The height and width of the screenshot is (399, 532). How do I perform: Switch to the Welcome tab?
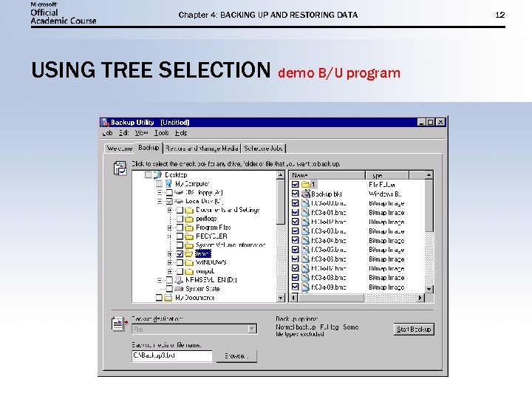[x=120, y=149]
